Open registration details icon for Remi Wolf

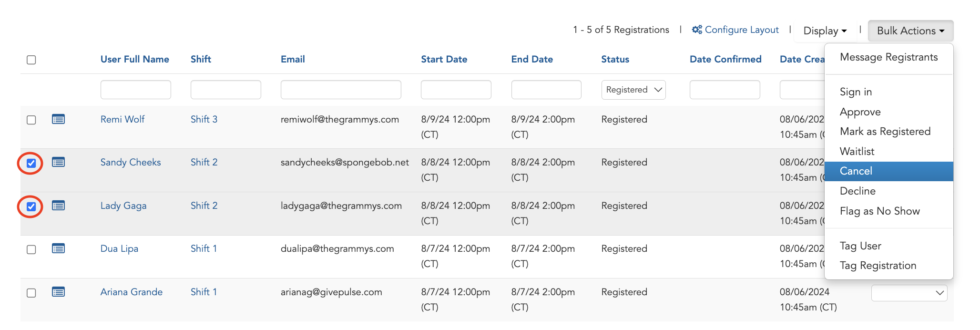click(58, 119)
